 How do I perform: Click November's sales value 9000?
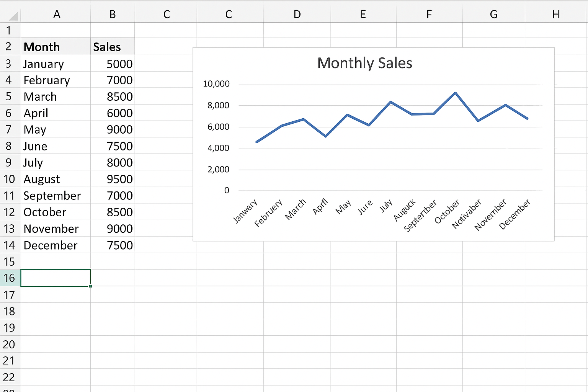pos(113,228)
